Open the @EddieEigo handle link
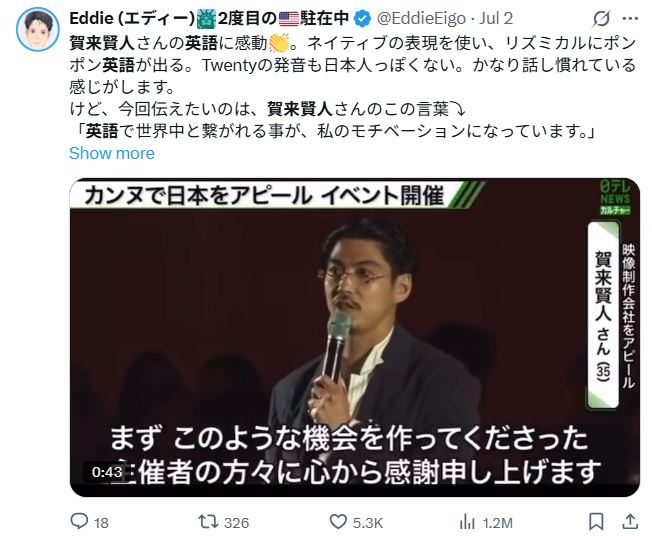This screenshot has width=652, height=536. pyautogui.click(x=421, y=18)
